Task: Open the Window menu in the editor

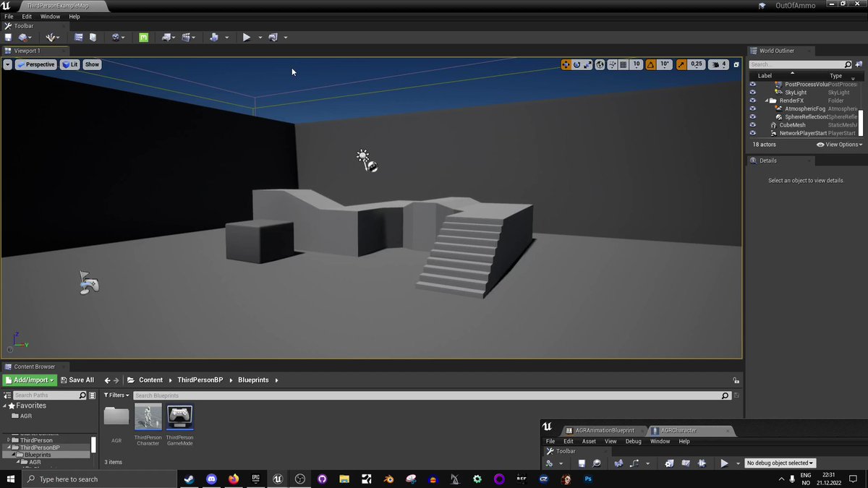Action: click(x=50, y=16)
